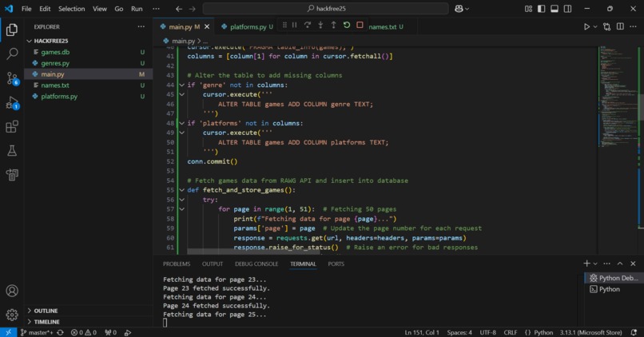Go forward with the navigation arrow

click(193, 9)
